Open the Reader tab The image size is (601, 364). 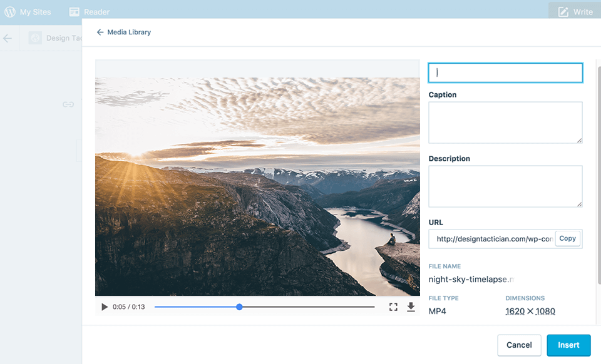[x=96, y=11]
